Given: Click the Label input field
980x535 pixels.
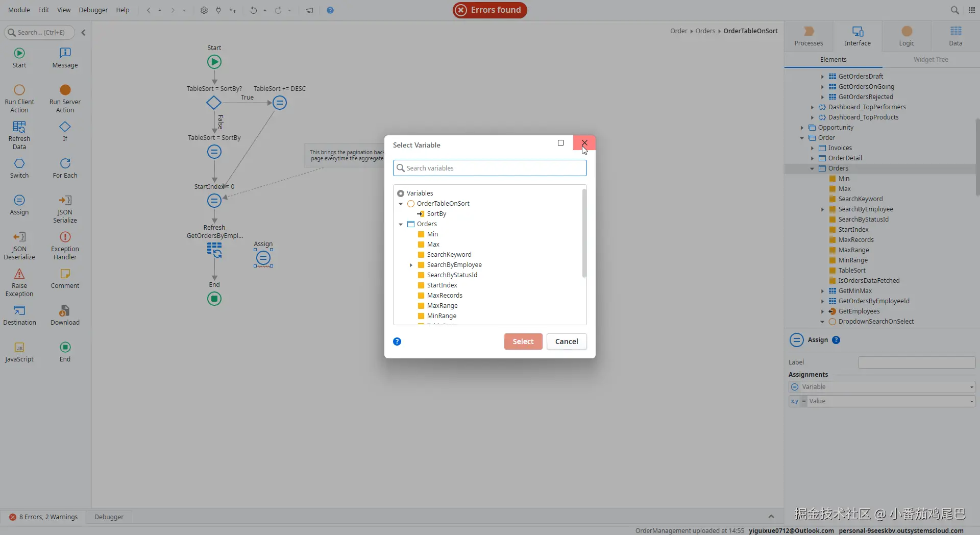Looking at the screenshot, I should 917,362.
